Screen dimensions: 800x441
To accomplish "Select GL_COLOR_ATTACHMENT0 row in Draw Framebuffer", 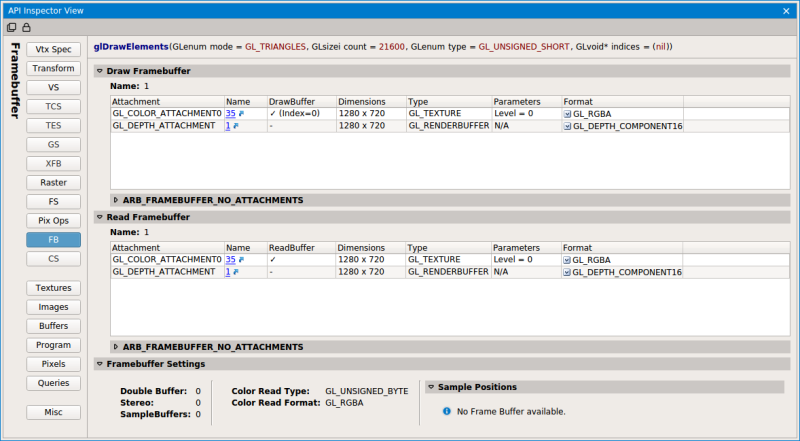I will (449, 114).
